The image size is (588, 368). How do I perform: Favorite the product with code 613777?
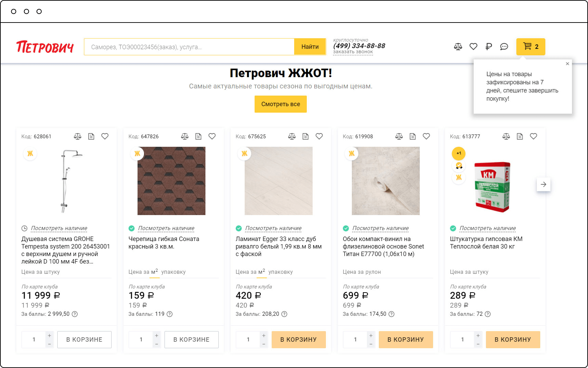(533, 137)
